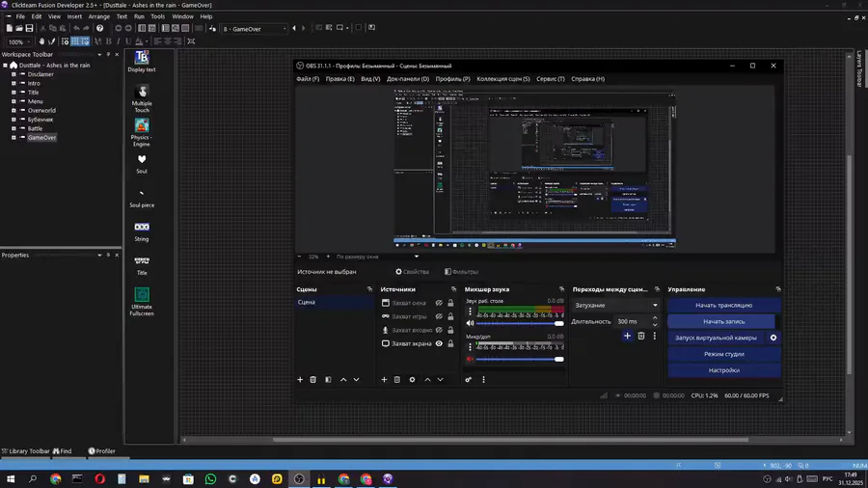This screenshot has width=868, height=488.
Task: Click the Свойства button above OBS docks
Action: [412, 272]
